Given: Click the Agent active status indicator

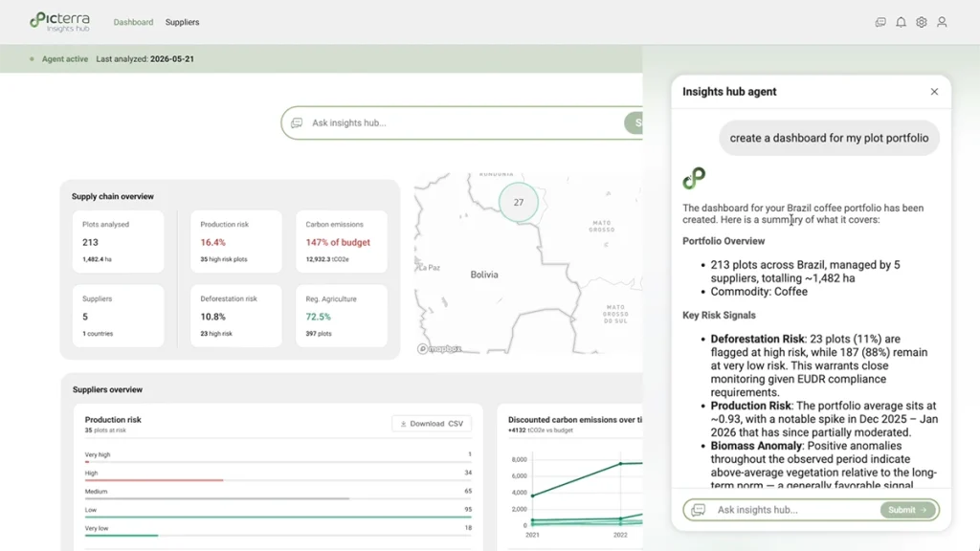Looking at the screenshot, I should pyautogui.click(x=58, y=58).
